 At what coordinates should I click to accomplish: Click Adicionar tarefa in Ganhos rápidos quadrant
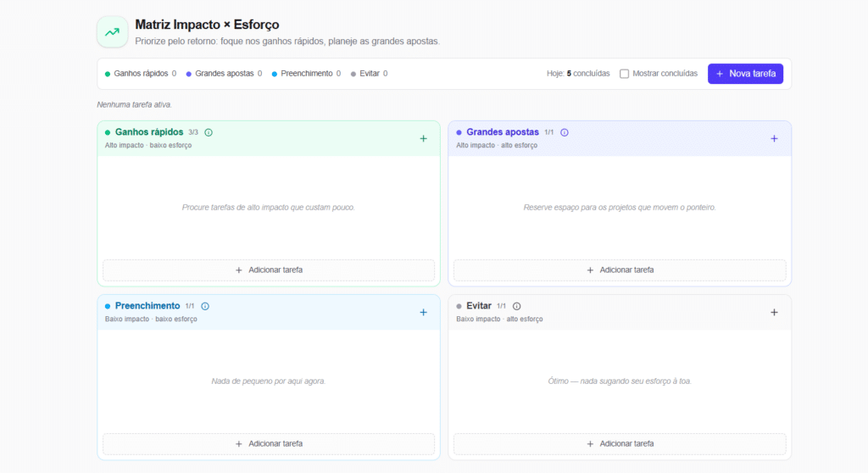[x=269, y=270]
